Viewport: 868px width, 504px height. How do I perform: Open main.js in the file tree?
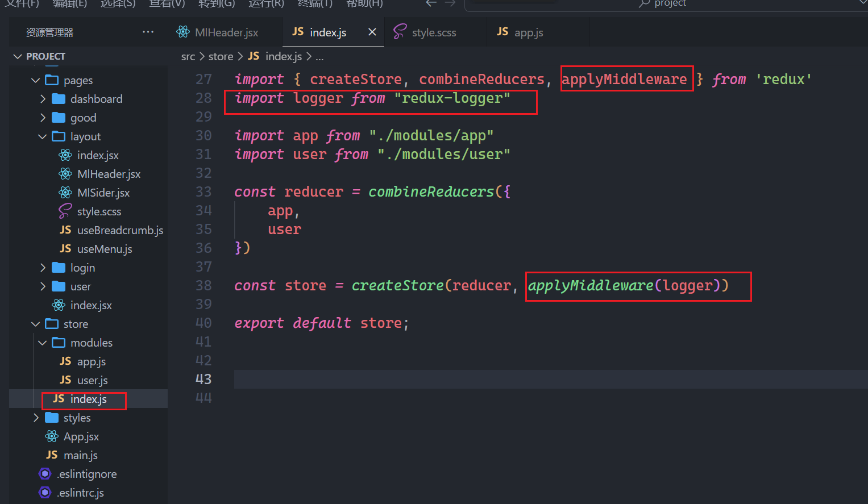click(81, 455)
